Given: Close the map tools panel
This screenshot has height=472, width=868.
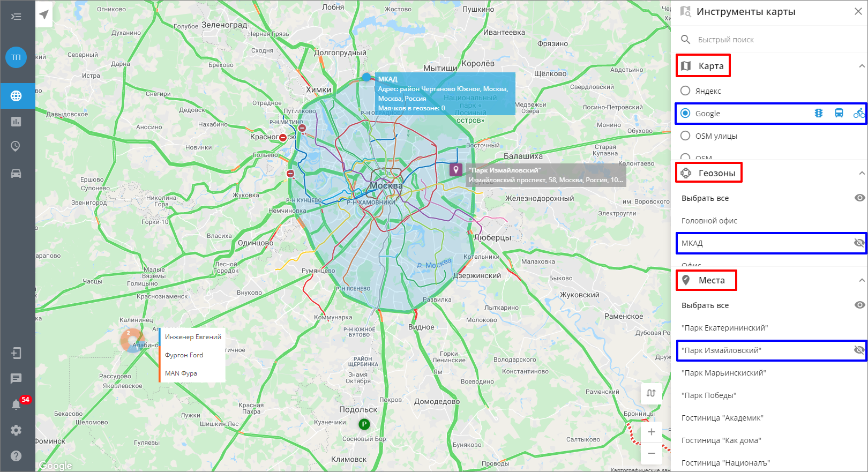Looking at the screenshot, I should (x=858, y=11).
